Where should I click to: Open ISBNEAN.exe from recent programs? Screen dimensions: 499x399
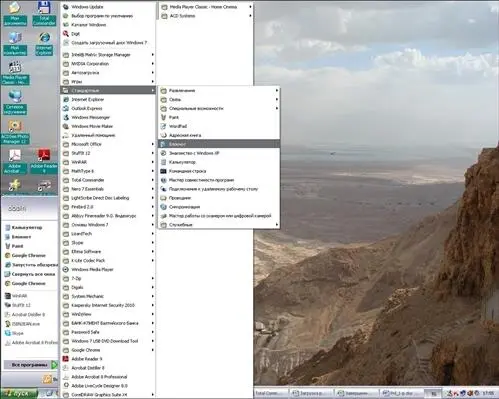[x=30, y=324]
